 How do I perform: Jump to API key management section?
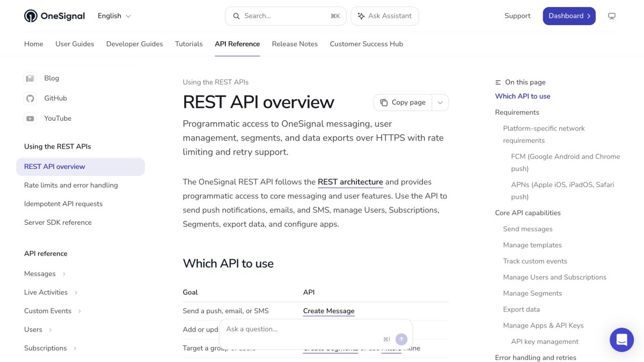545,342
